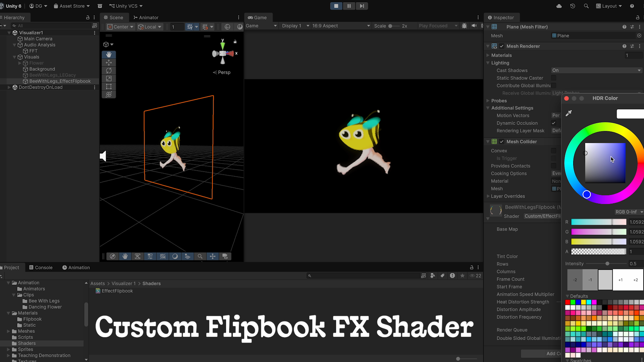Disable the Mesh Collider component checkbox
This screenshot has width=644, height=362.
pyautogui.click(x=502, y=142)
